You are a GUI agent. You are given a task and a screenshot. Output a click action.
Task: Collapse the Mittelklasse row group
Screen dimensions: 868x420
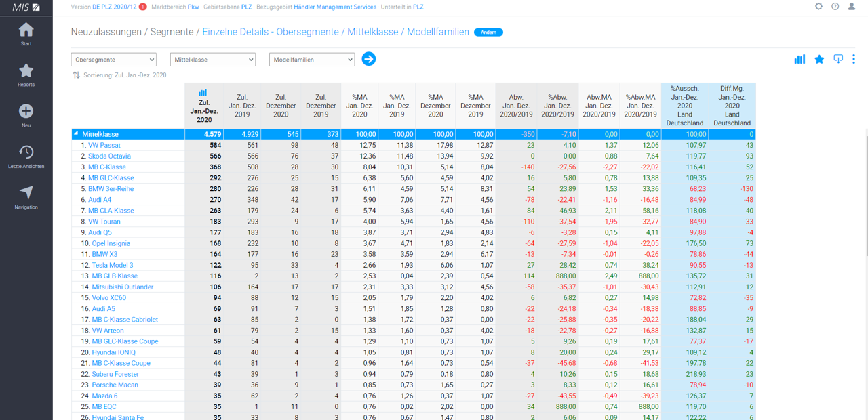(76, 134)
